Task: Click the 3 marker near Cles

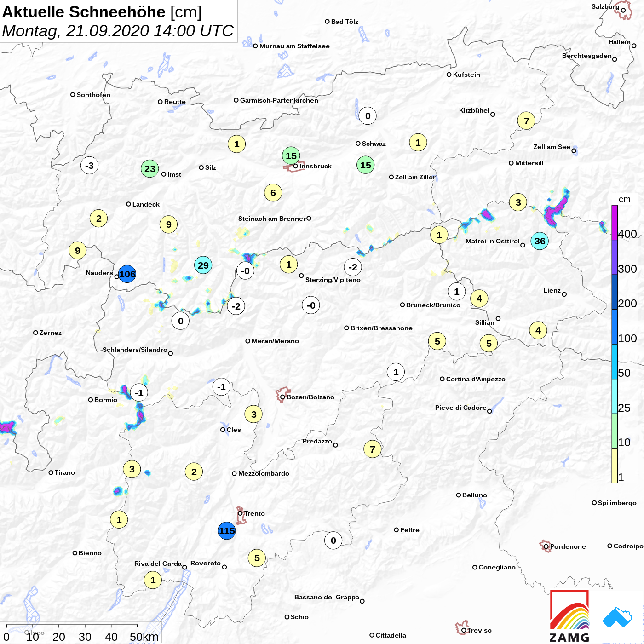Action: (x=253, y=414)
